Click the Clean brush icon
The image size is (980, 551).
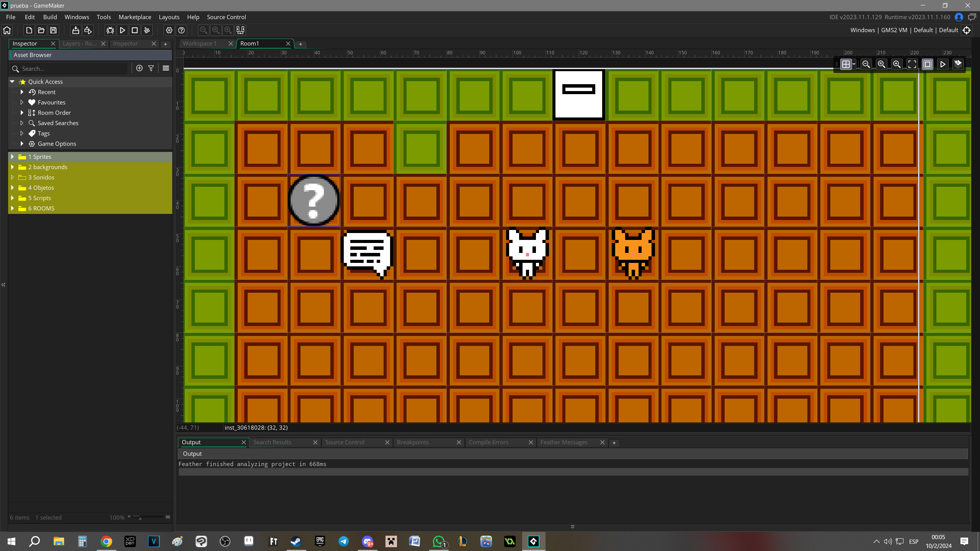pos(147,30)
